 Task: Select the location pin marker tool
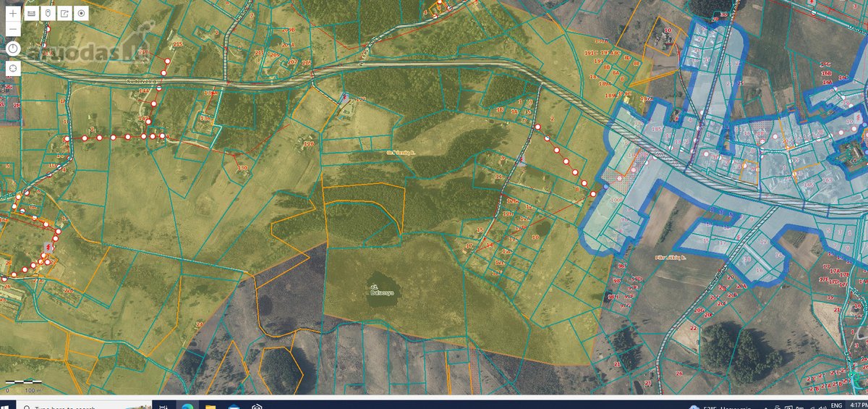(48, 13)
